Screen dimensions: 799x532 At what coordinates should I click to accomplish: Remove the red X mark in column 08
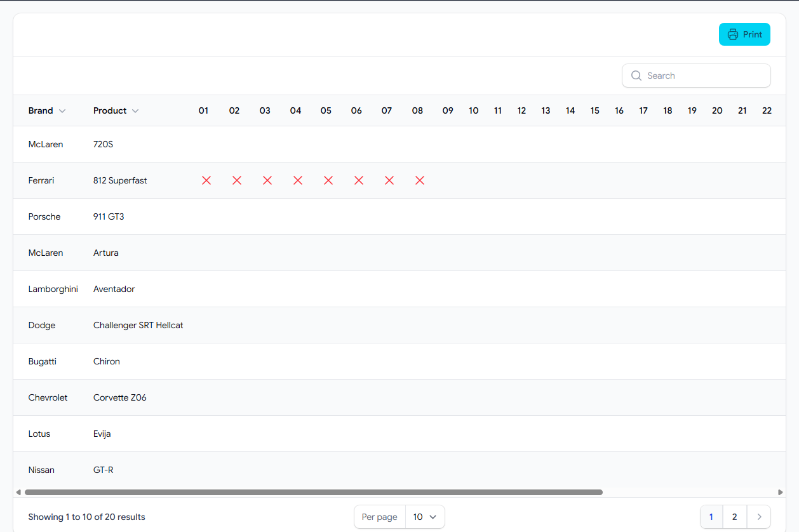point(419,180)
